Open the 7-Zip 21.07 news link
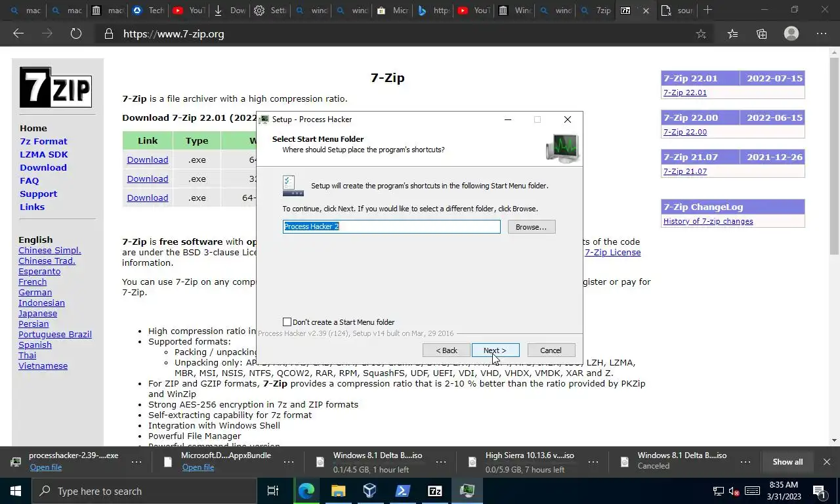This screenshot has height=504, width=840. click(x=685, y=171)
